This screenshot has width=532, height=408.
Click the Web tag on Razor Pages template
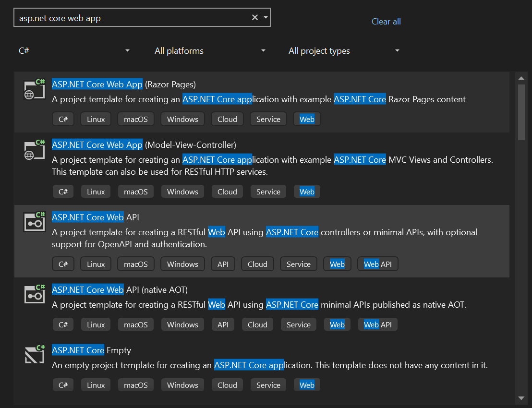click(307, 119)
